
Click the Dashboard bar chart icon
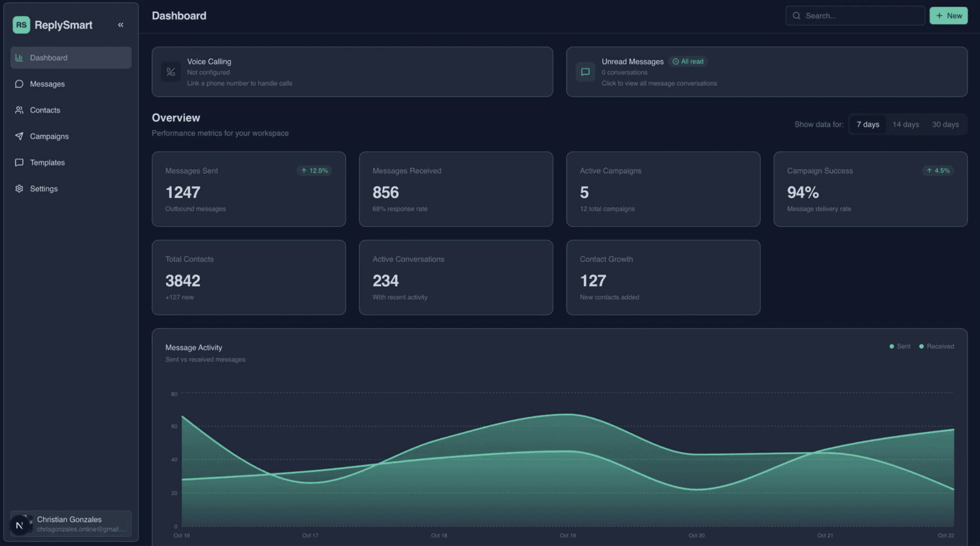[x=19, y=58]
